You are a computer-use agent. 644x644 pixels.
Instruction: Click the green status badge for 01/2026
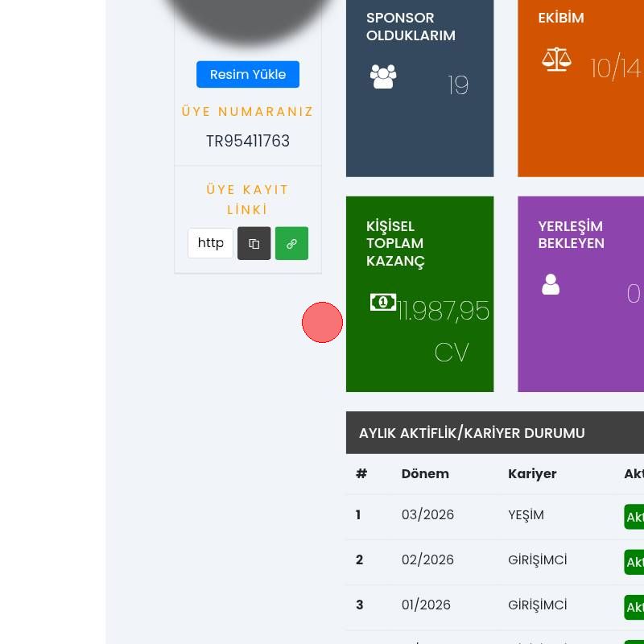click(x=634, y=607)
